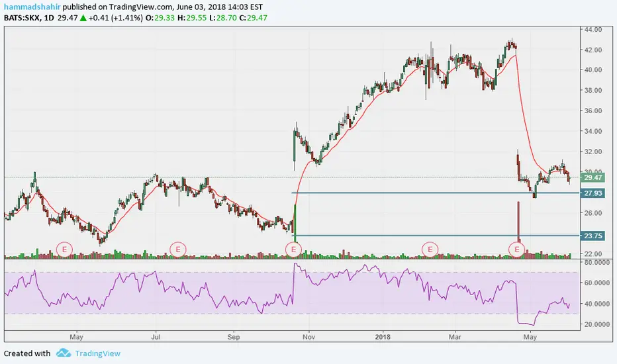Click the +0.41 (+1.41%) change value
This screenshot has height=364, width=617.
(116, 18)
